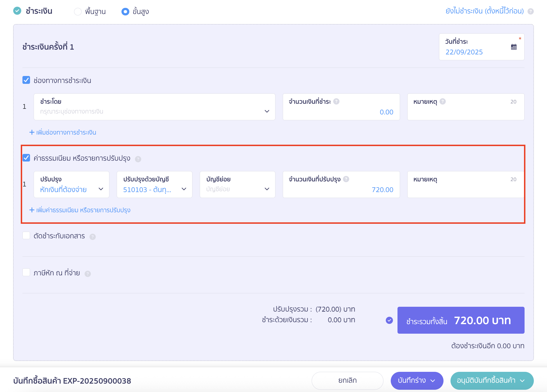Click help icon beside จำนวนเงินที่ปรับปรุง
The height and width of the screenshot is (392, 547).
(x=346, y=179)
